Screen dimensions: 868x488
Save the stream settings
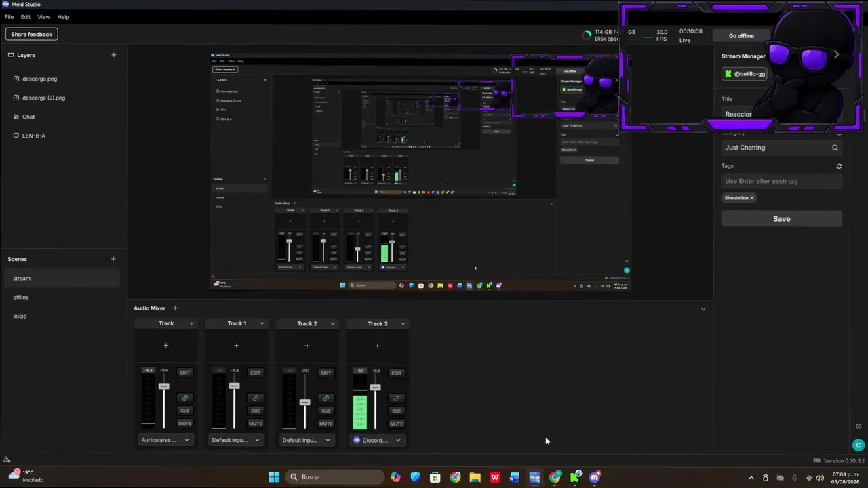tap(782, 219)
